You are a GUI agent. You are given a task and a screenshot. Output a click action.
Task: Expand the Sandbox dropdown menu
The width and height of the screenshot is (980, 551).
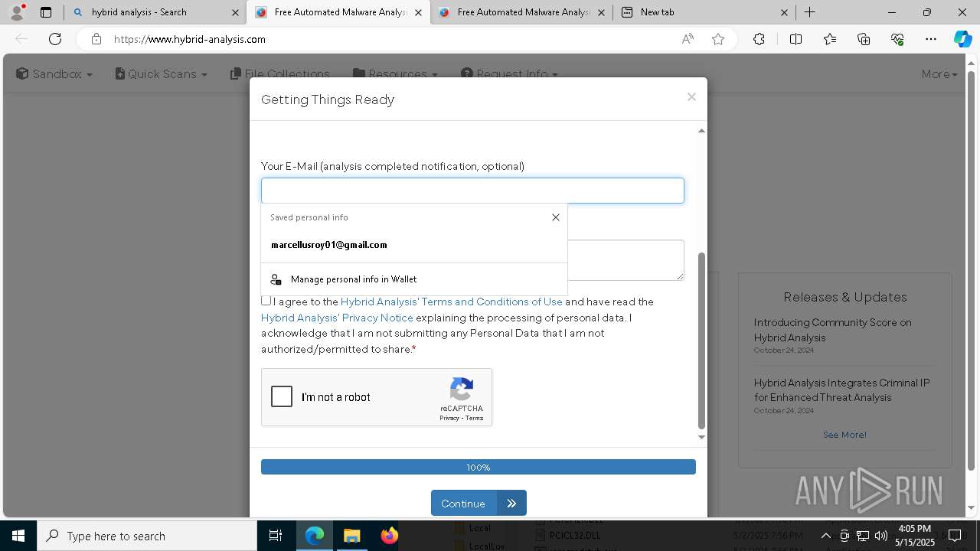pos(54,74)
